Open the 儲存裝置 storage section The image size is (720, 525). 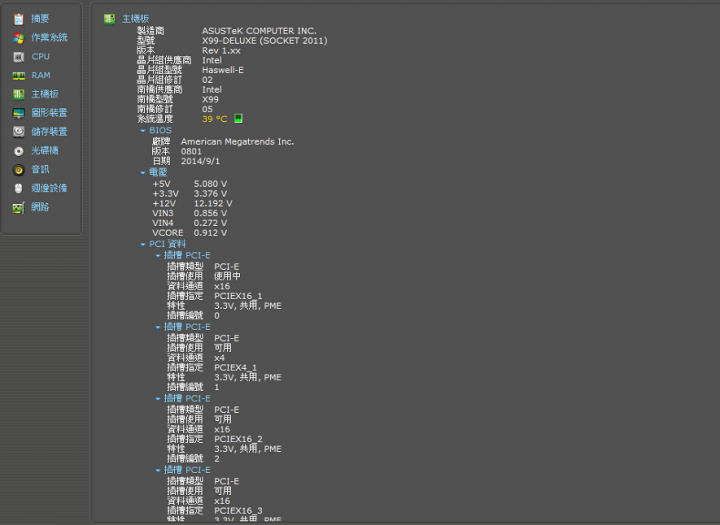(49, 132)
